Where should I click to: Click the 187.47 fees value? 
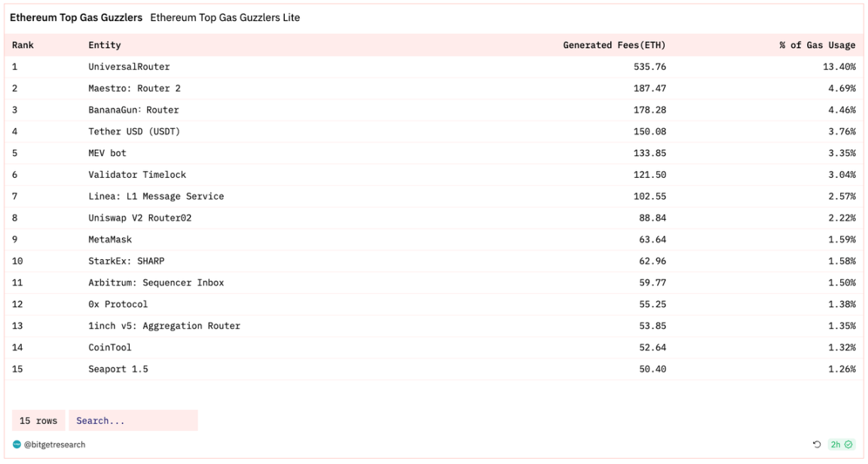click(650, 88)
